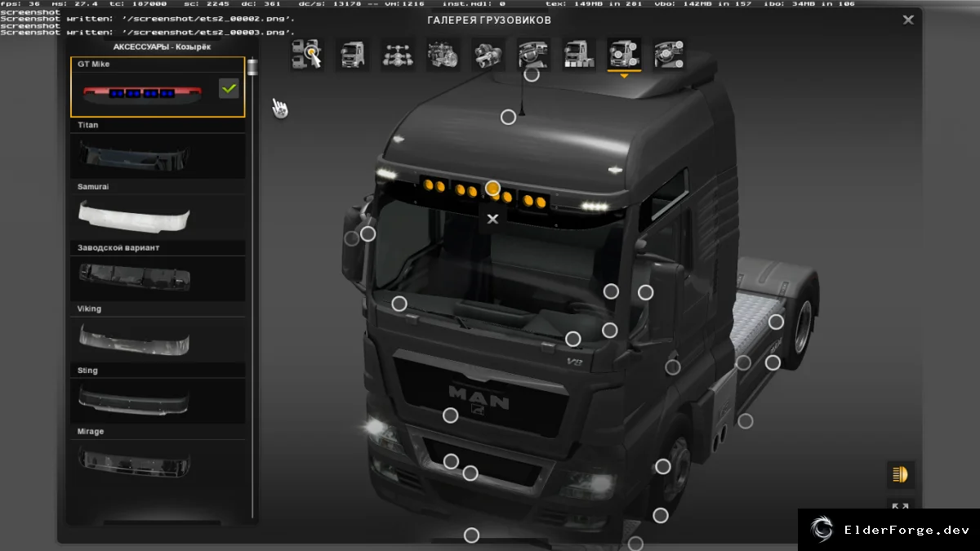This screenshot has width=980, height=551.
Task: Click the accessories list scrollbar handle
Action: [x=252, y=66]
